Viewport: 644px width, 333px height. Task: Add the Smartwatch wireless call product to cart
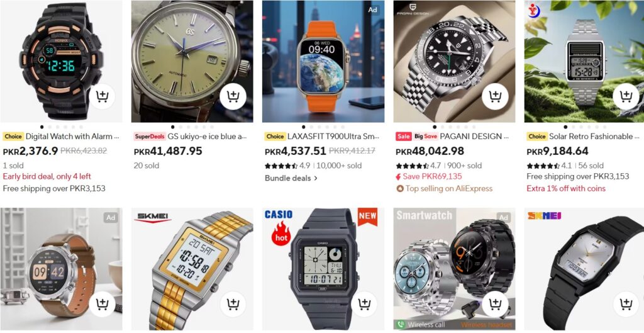[495, 304]
